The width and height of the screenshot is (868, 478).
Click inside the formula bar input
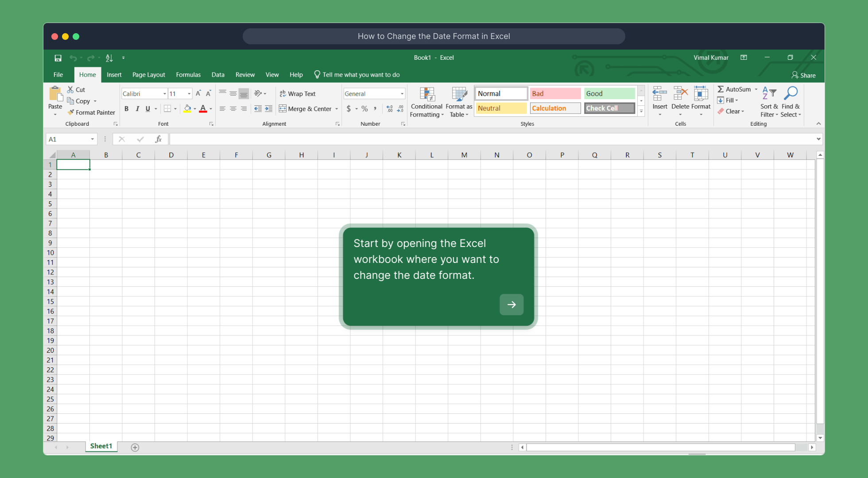point(487,139)
